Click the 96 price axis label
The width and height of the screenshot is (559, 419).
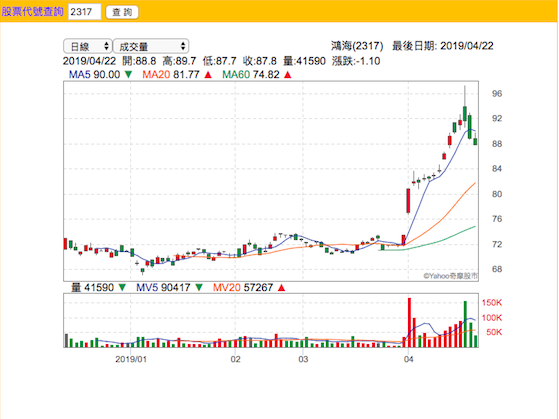[497, 94]
